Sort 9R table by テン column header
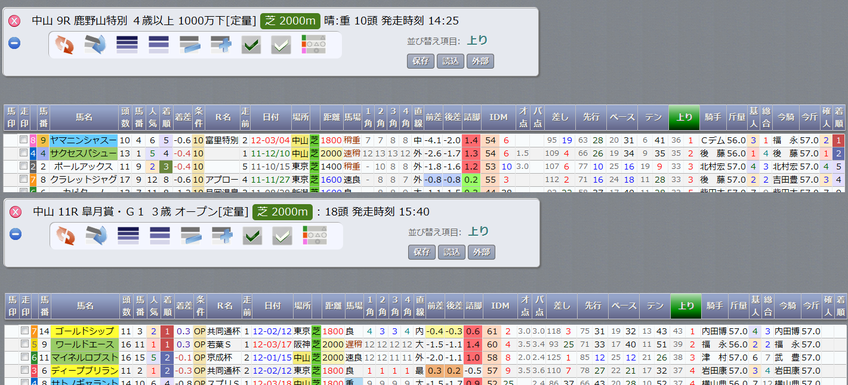Image resolution: width=848 pixels, height=385 pixels. 653,117
